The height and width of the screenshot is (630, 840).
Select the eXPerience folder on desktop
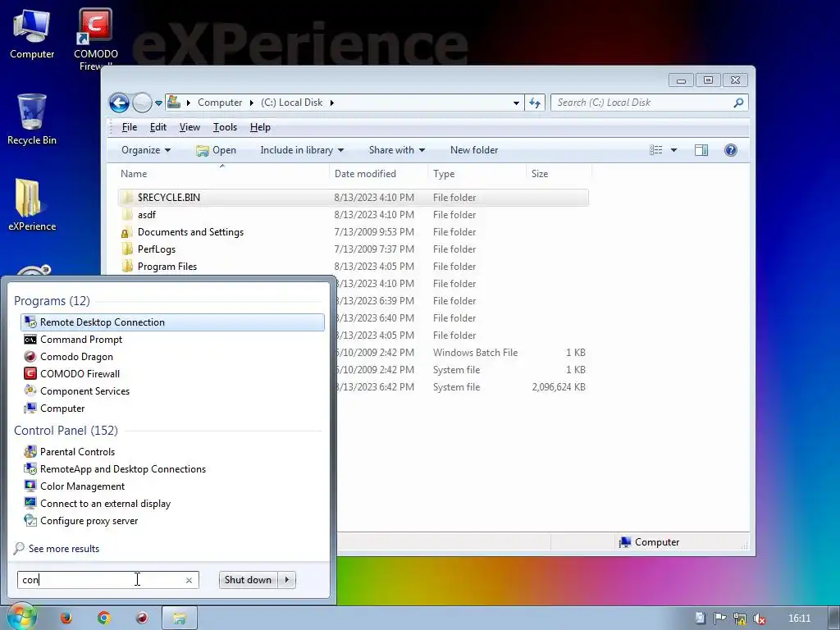tap(32, 204)
